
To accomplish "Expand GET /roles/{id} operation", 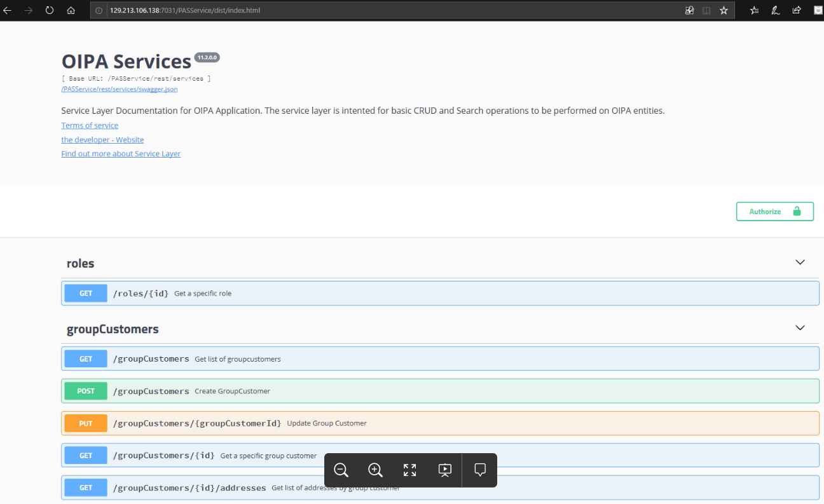I will click(440, 293).
